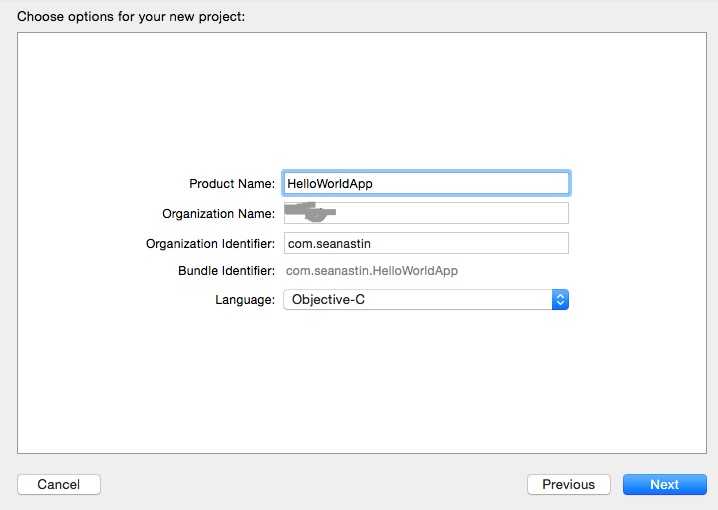This screenshot has height=510, width=718.
Task: Click the gray Bundle Identifier value text
Action: [372, 271]
